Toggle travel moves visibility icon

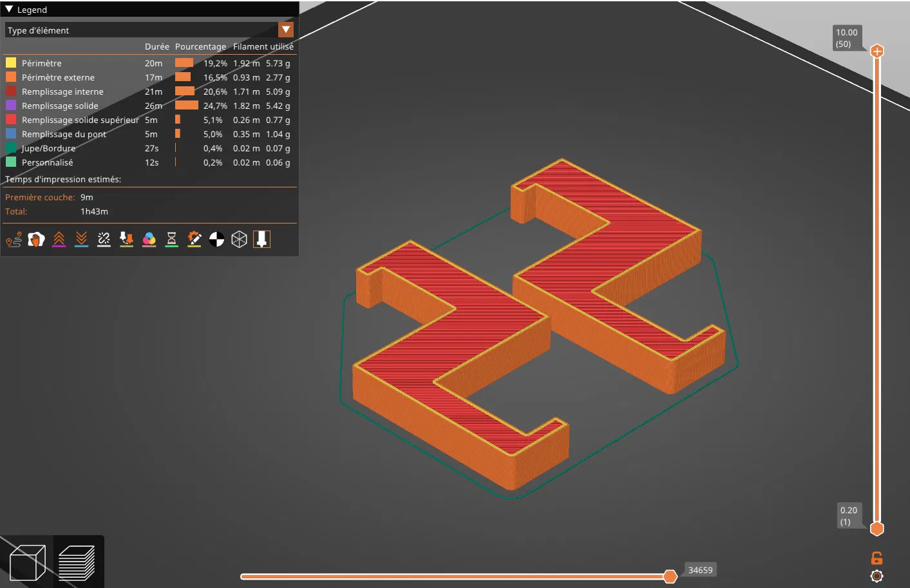14,240
